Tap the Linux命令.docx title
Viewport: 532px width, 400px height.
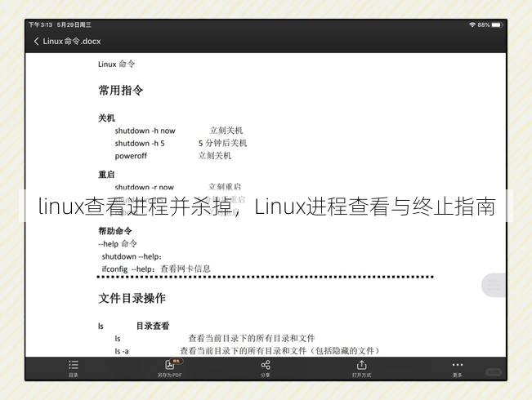click(x=72, y=42)
